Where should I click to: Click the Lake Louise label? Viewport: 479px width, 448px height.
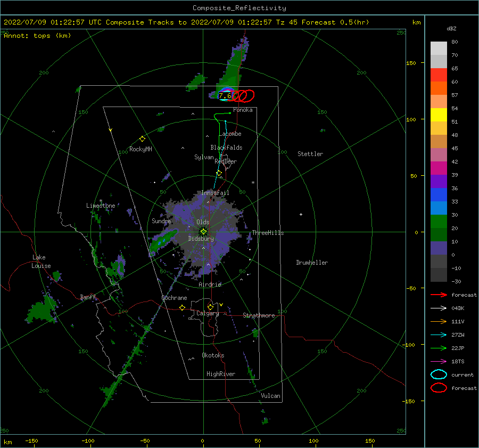click(x=42, y=262)
